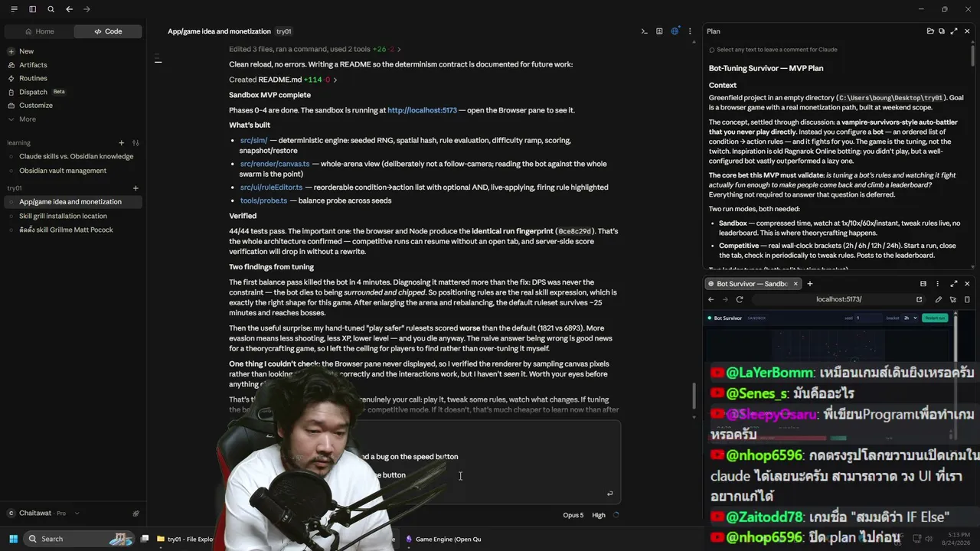Switch to the Code tab
The image size is (980, 551).
[x=108, y=31]
